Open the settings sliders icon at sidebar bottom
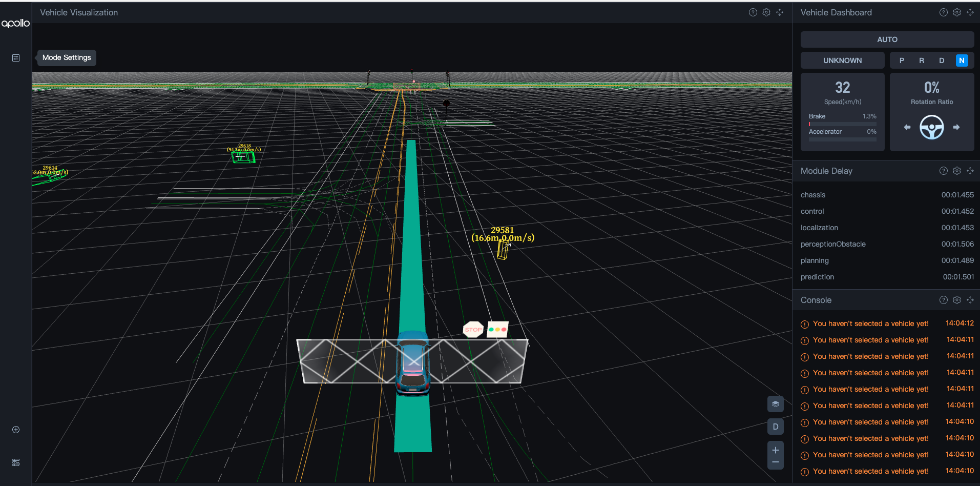Screen dimensions: 980x486 point(16,462)
